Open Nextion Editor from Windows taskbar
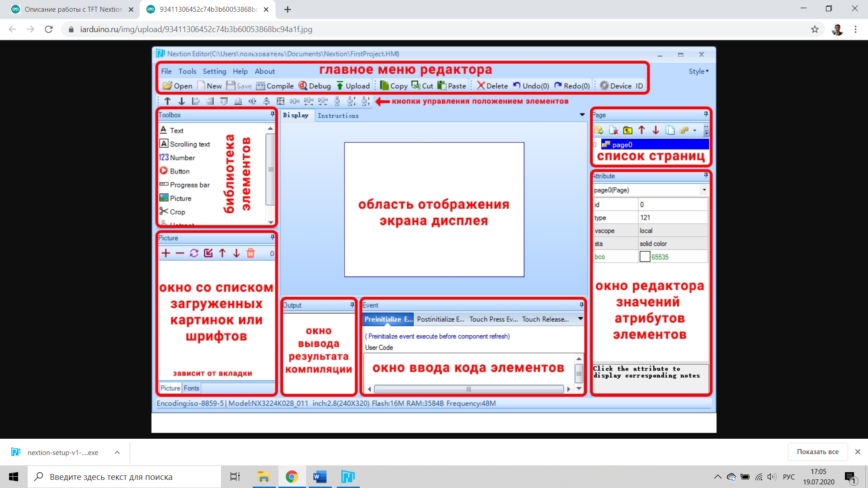 348,477
